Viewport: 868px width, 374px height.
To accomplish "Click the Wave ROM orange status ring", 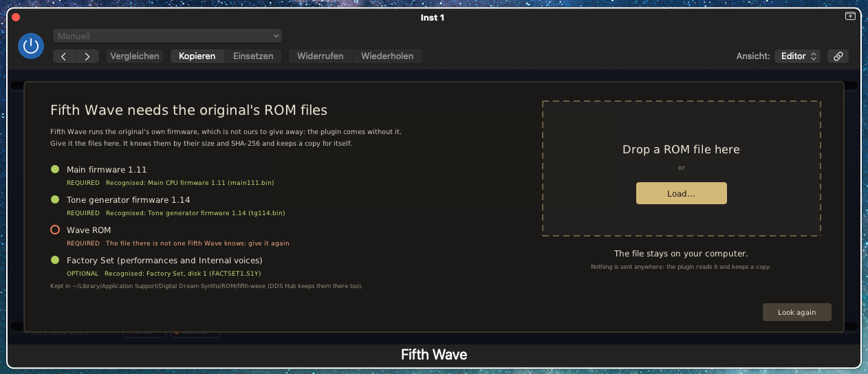I will pyautogui.click(x=55, y=230).
